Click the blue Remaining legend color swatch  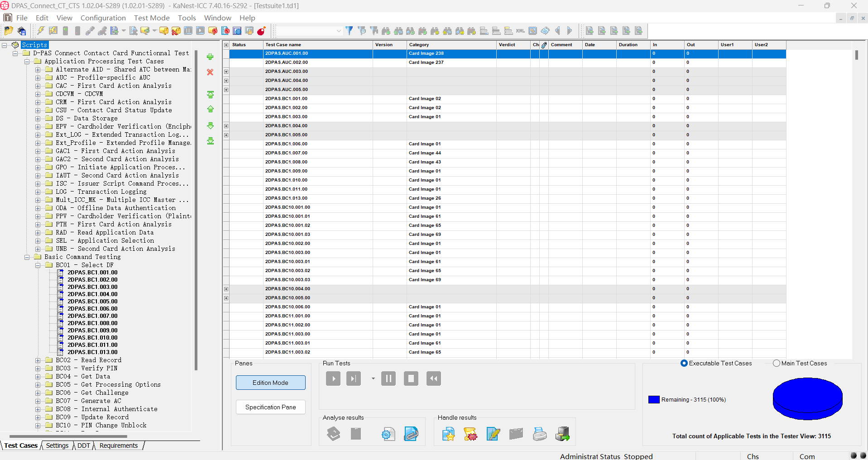pos(654,400)
